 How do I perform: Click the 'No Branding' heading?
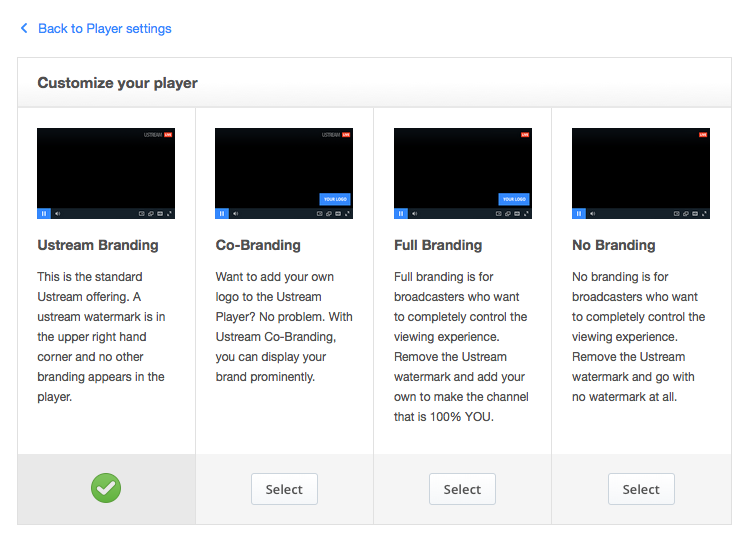point(614,245)
